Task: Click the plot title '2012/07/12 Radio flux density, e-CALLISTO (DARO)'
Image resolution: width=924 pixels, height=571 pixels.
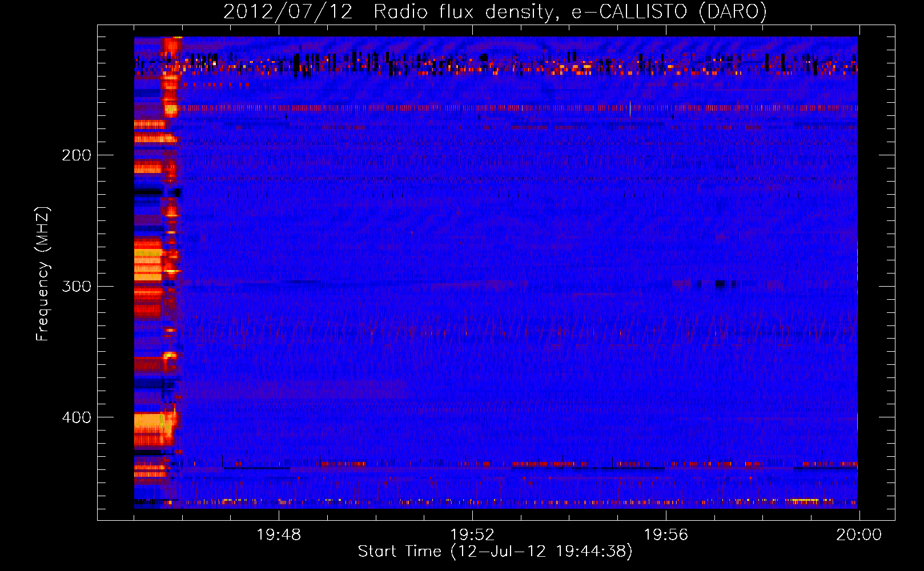Action: tap(495, 11)
